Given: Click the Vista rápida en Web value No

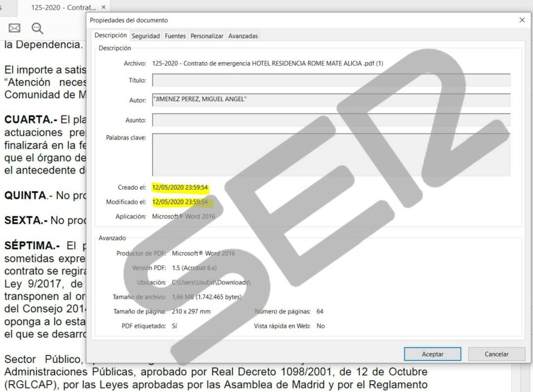Looking at the screenshot, I should (321, 326).
